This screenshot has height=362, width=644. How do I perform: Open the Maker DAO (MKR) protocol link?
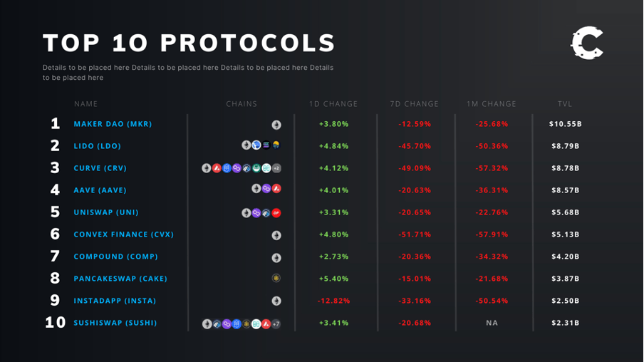coord(113,124)
